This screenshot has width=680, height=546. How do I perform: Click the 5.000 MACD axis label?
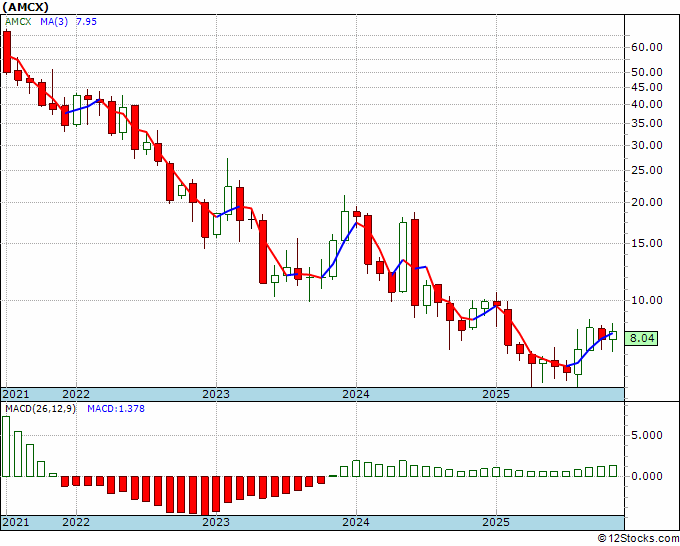647,435
